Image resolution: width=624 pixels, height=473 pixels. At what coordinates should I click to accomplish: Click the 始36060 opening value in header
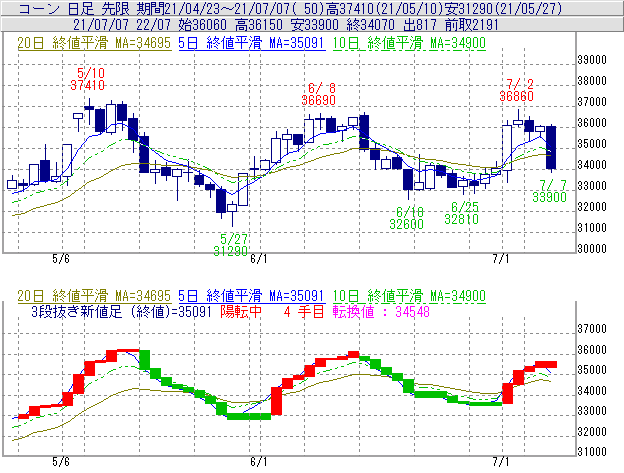pos(203,25)
